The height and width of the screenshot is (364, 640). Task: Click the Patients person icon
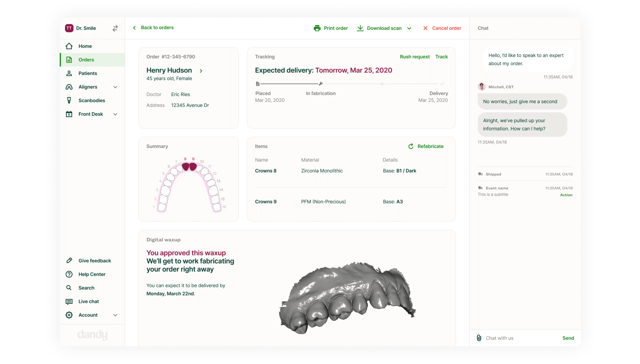tap(69, 73)
